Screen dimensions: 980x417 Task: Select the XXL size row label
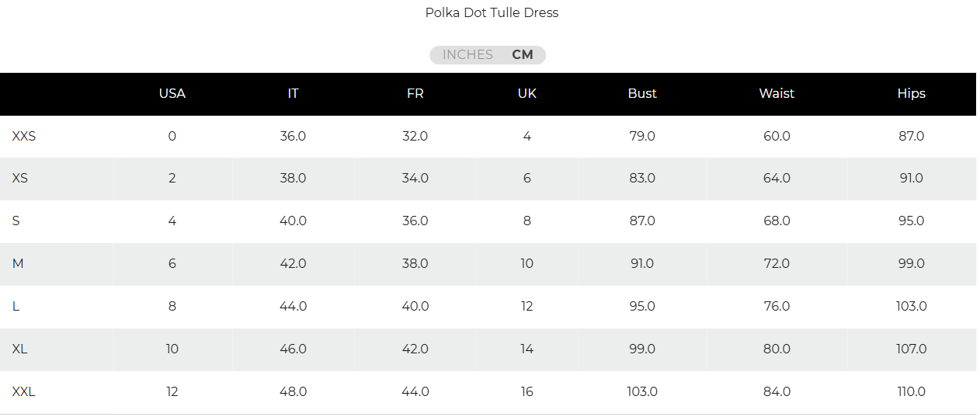23,391
